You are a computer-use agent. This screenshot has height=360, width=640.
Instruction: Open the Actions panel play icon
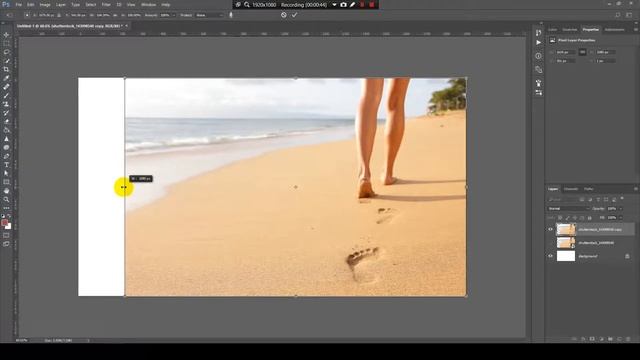(538, 42)
